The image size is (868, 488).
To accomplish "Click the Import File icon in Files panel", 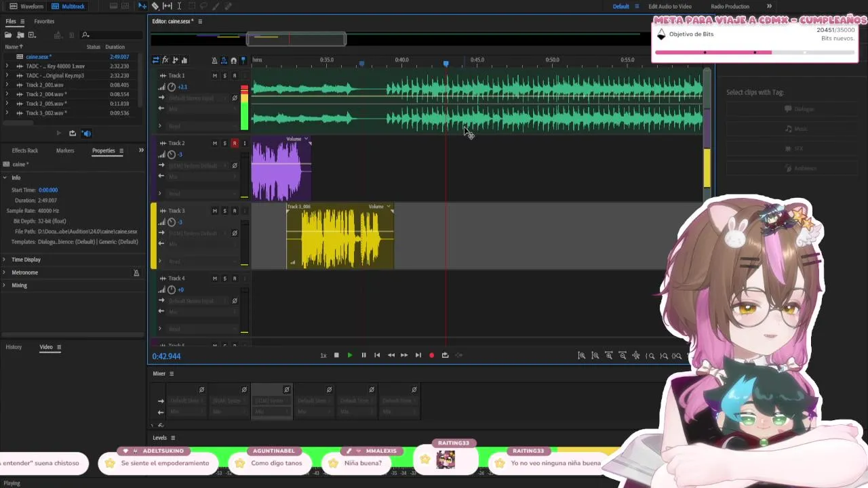I will pyautogui.click(x=20, y=35).
